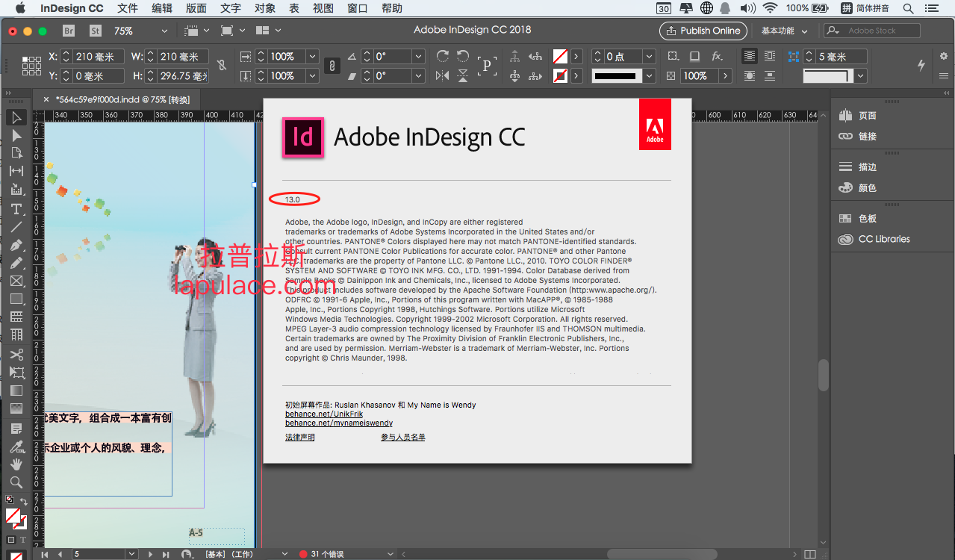
Task: Expand the 基本功能 workspace switcher
Action: click(785, 31)
